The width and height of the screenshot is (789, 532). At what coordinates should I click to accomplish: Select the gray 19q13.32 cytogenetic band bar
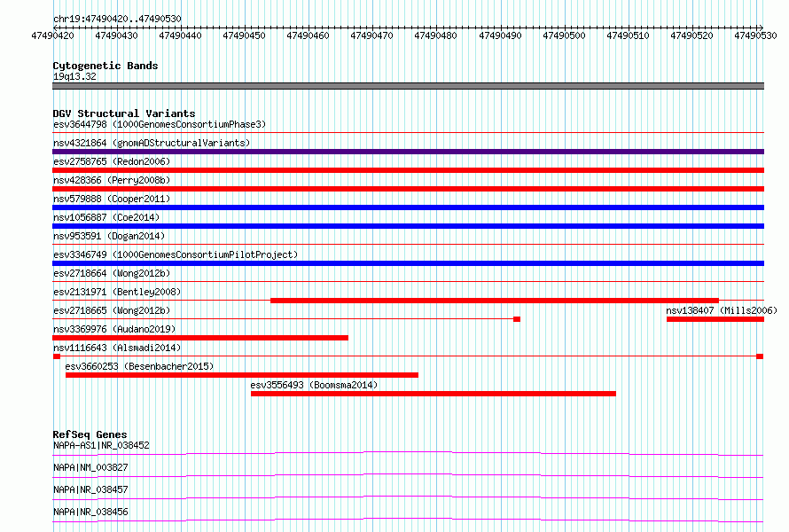tap(408, 86)
